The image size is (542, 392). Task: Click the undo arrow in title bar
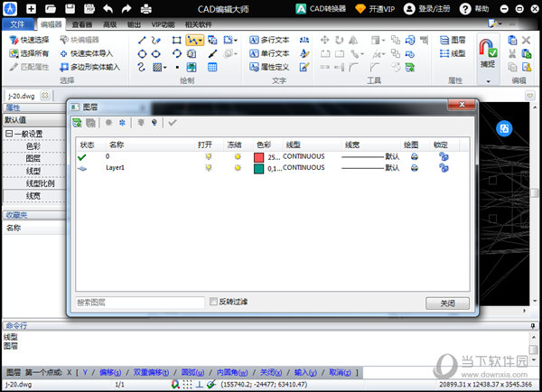click(x=107, y=9)
